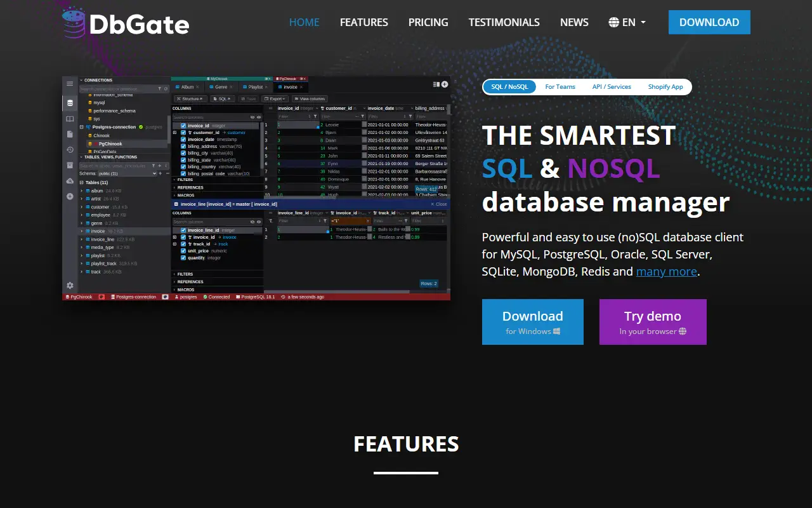Go to the FEATURES nav item
Viewport: 812px width, 508px height.
tap(364, 22)
